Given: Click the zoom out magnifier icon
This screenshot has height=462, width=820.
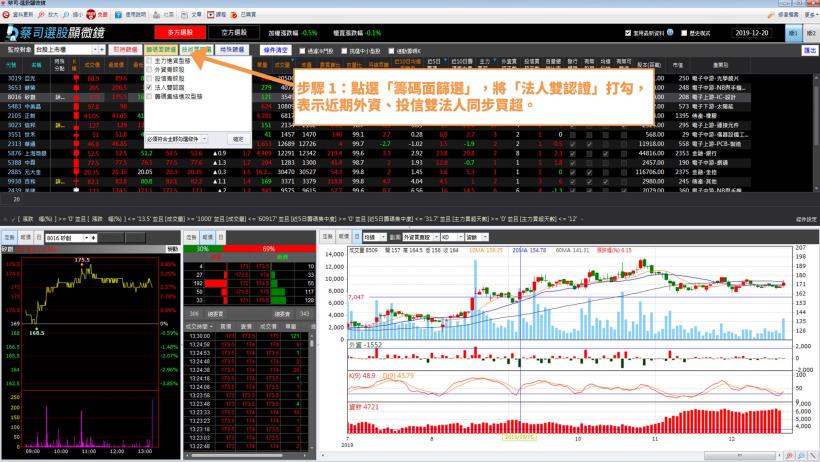Looking at the screenshot, I should 66,15.
